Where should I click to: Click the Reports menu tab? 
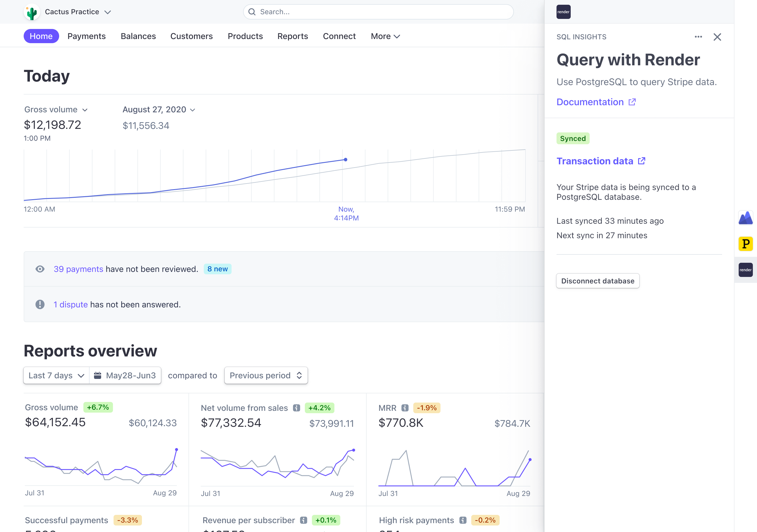coord(293,36)
